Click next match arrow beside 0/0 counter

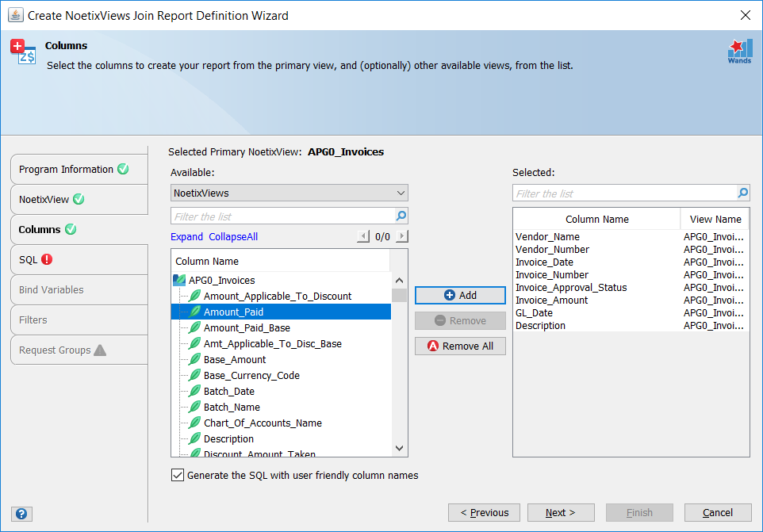(401, 236)
